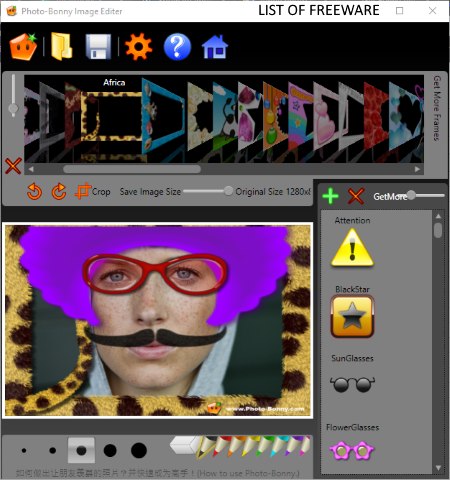
Task: Click Get More Frames vertical link
Action: (437, 108)
